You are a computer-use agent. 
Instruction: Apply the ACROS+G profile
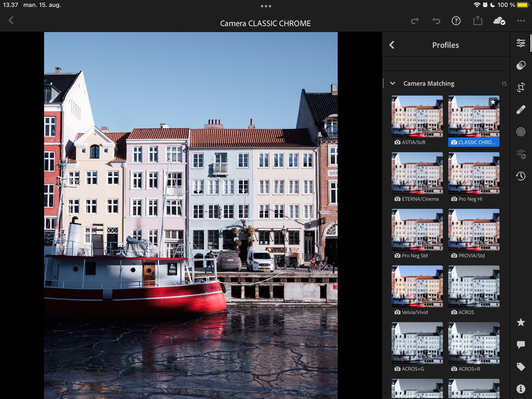point(417,343)
